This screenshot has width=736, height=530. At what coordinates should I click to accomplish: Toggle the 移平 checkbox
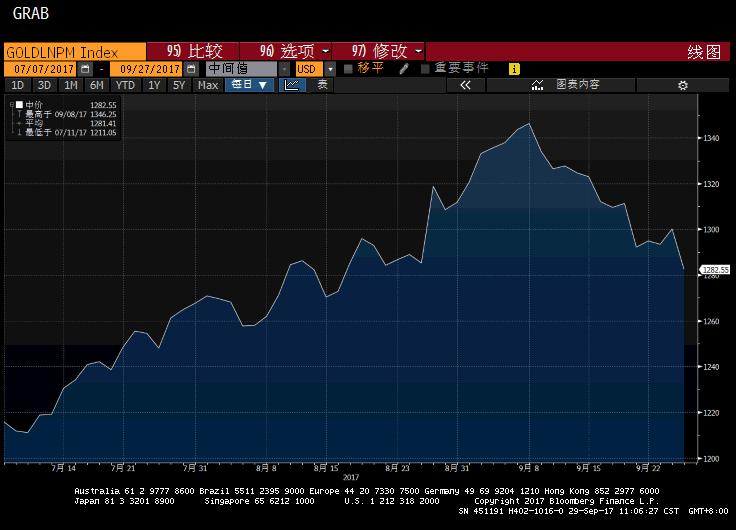348,69
